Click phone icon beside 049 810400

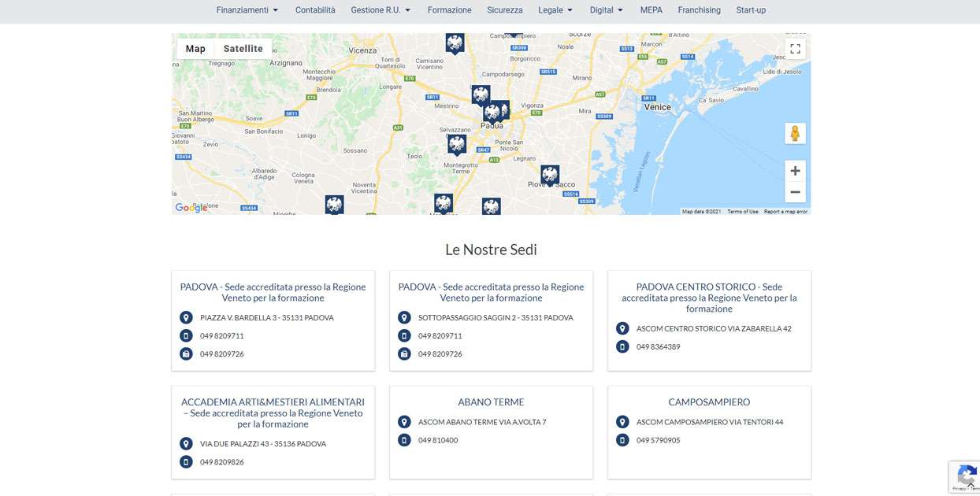(x=404, y=440)
